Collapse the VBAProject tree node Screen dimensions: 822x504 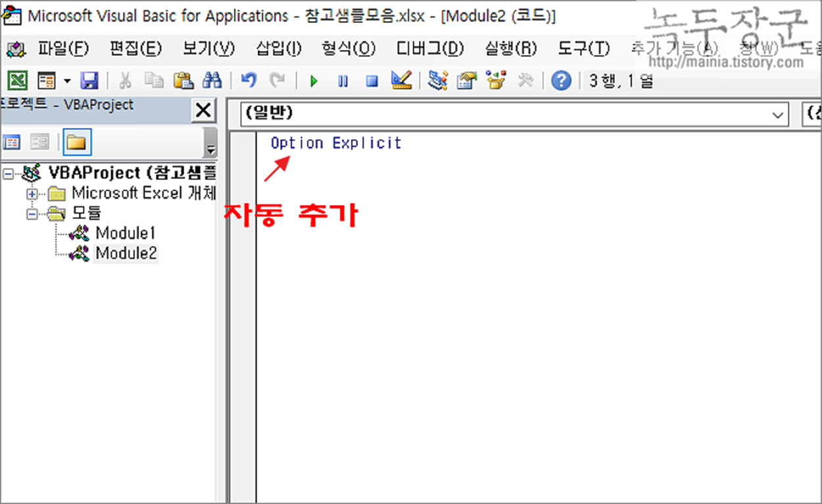click(9, 173)
